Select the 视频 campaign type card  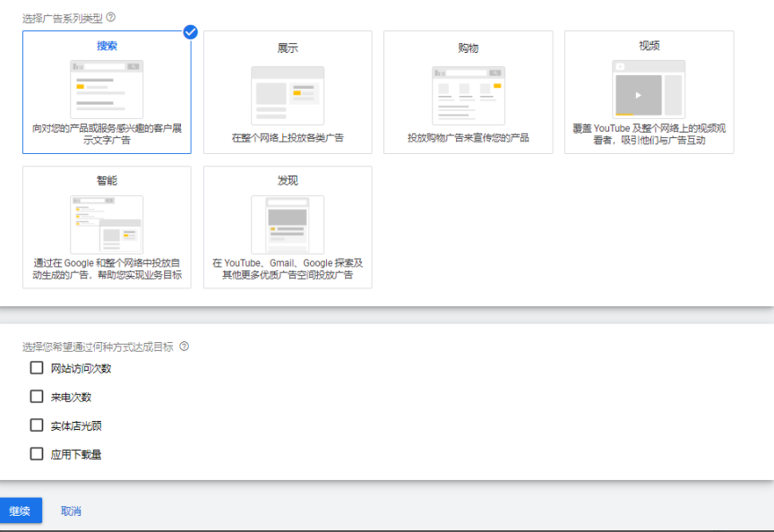pyautogui.click(x=649, y=92)
